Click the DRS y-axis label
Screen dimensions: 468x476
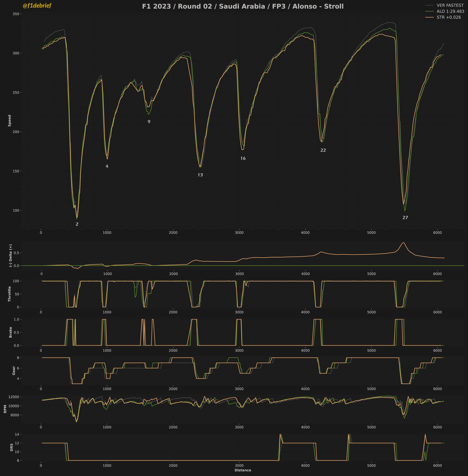click(x=11, y=447)
